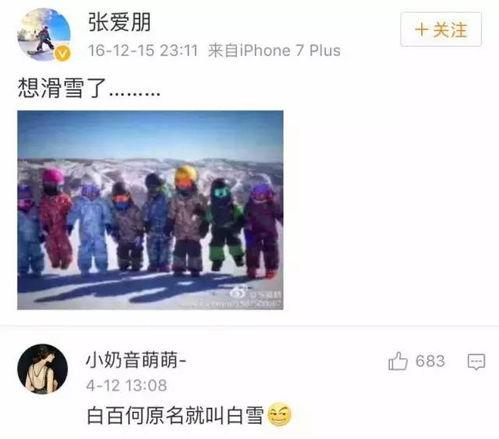Open the 小奶音萌萌- username link
Screen dimensions: 499x439
pos(136,360)
